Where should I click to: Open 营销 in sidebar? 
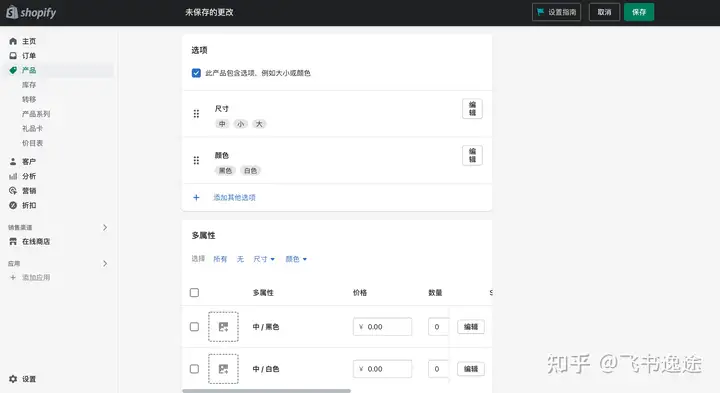tap(29, 191)
